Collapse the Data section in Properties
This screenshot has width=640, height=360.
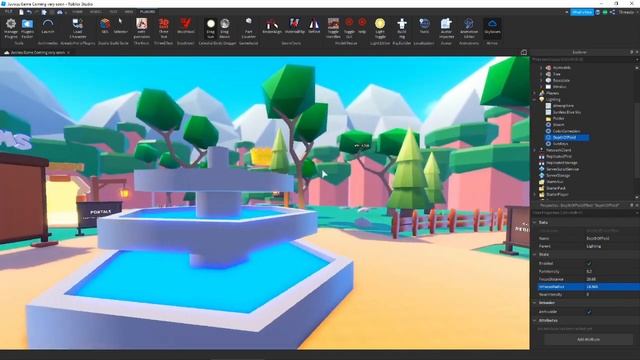click(535, 222)
